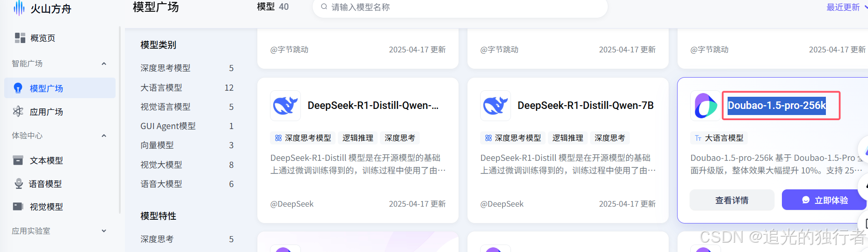Click the truncated DeepSeek-R1-Distill-Qwen-... title

pos(373,106)
